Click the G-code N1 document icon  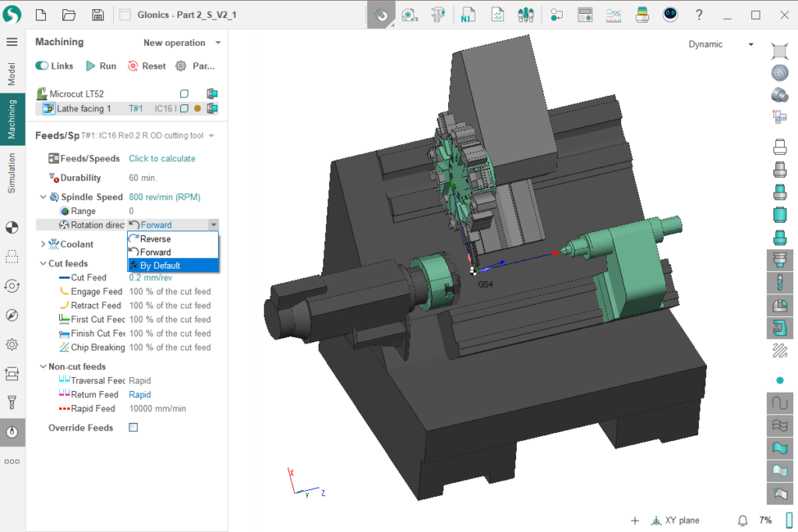468,15
